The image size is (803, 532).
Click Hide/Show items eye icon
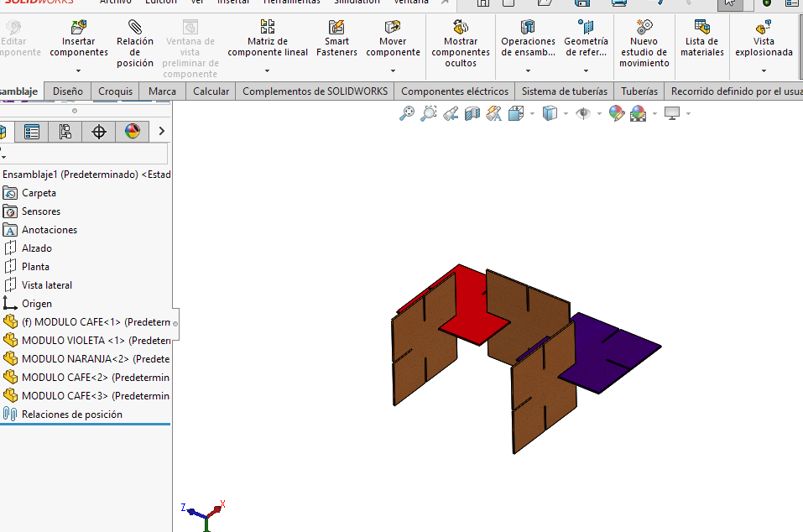click(x=583, y=113)
